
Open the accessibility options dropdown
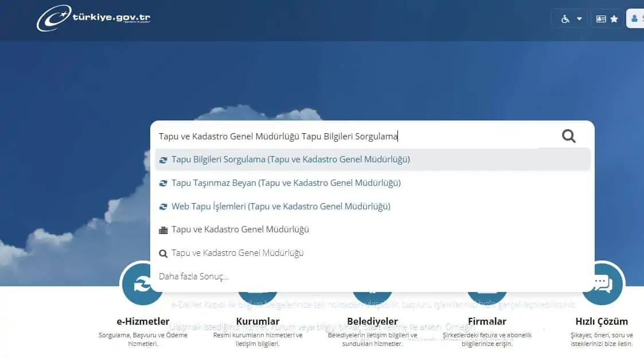click(571, 19)
